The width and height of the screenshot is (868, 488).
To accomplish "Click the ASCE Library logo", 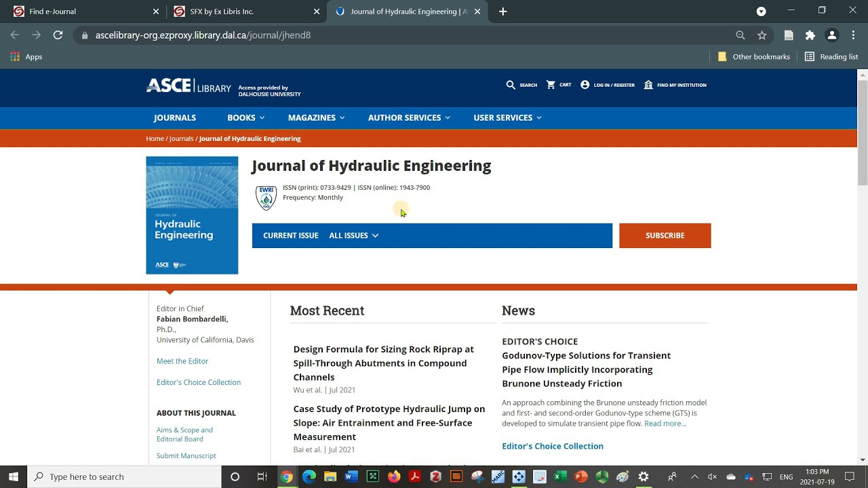I will tap(189, 86).
